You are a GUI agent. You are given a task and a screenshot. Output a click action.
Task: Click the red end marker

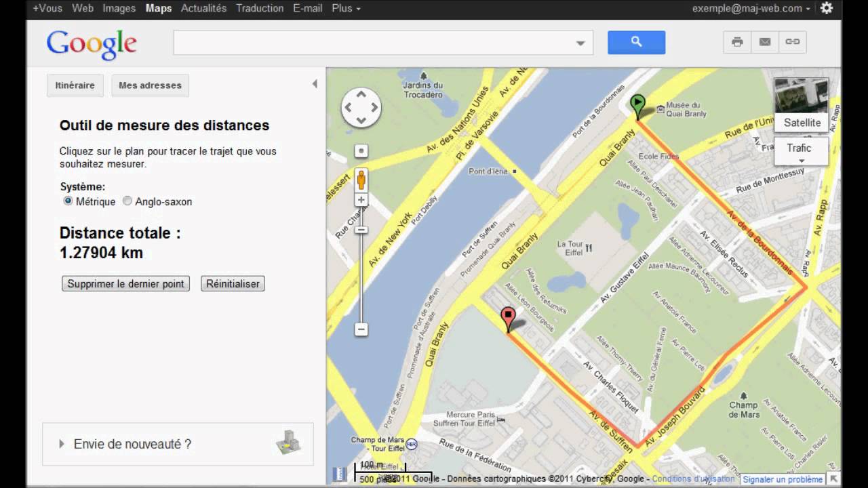(508, 319)
